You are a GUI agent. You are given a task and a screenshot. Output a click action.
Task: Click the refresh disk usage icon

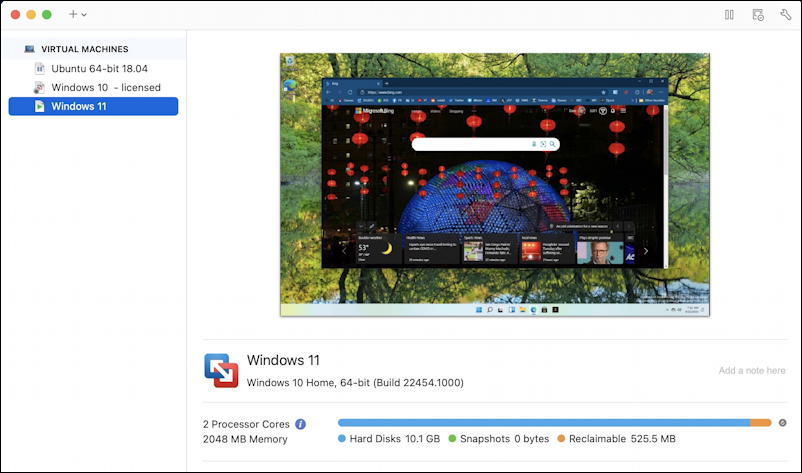(783, 423)
